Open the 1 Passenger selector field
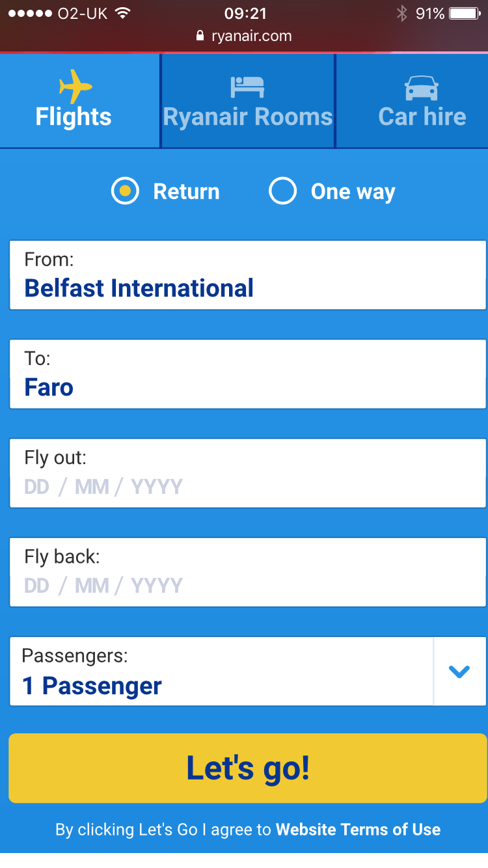 (x=221, y=671)
